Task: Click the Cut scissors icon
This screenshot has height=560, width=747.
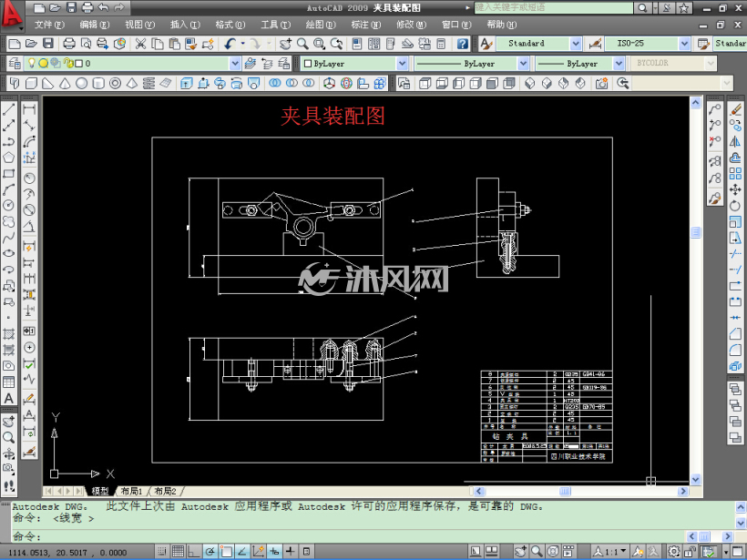Action: 140,44
